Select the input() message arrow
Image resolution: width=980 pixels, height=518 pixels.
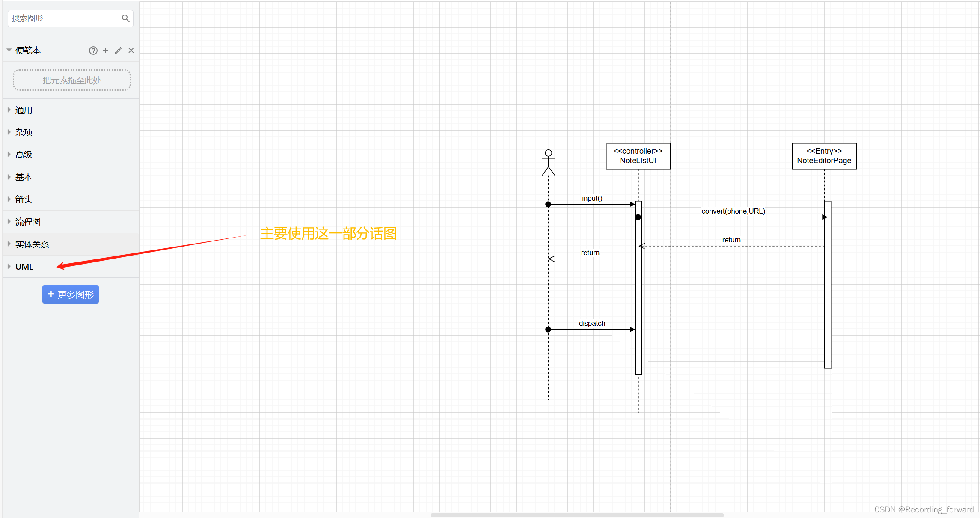click(x=592, y=204)
